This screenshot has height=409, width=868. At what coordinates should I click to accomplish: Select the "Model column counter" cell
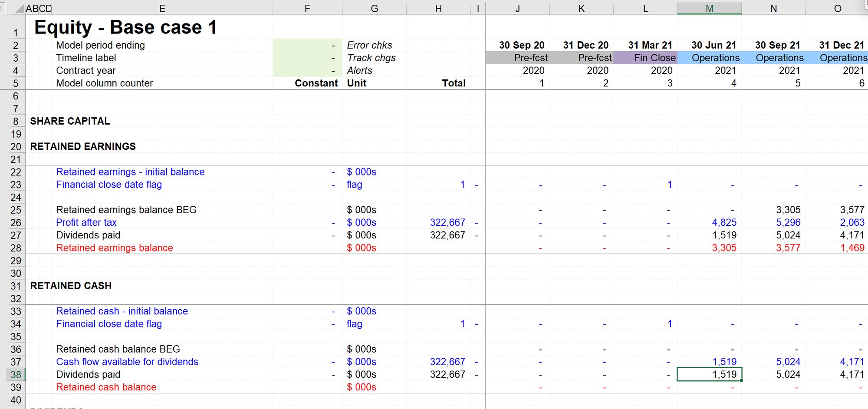coord(105,83)
